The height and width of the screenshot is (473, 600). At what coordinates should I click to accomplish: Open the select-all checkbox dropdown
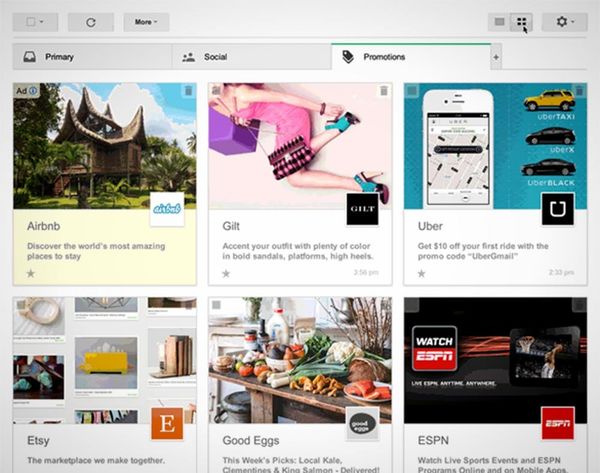point(35,21)
